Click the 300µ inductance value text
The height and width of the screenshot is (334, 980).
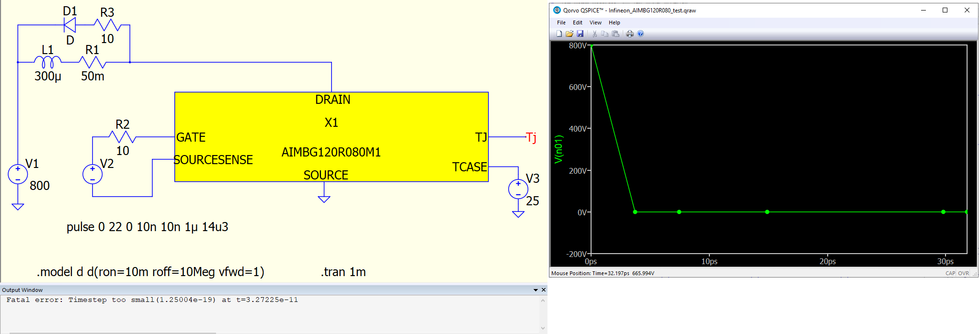tap(48, 76)
